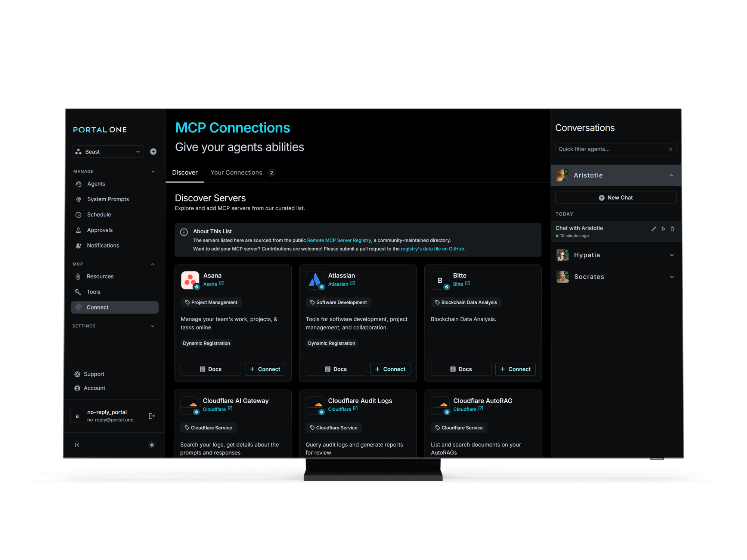
Task: Connect the Asana MCP server
Action: 265,369
